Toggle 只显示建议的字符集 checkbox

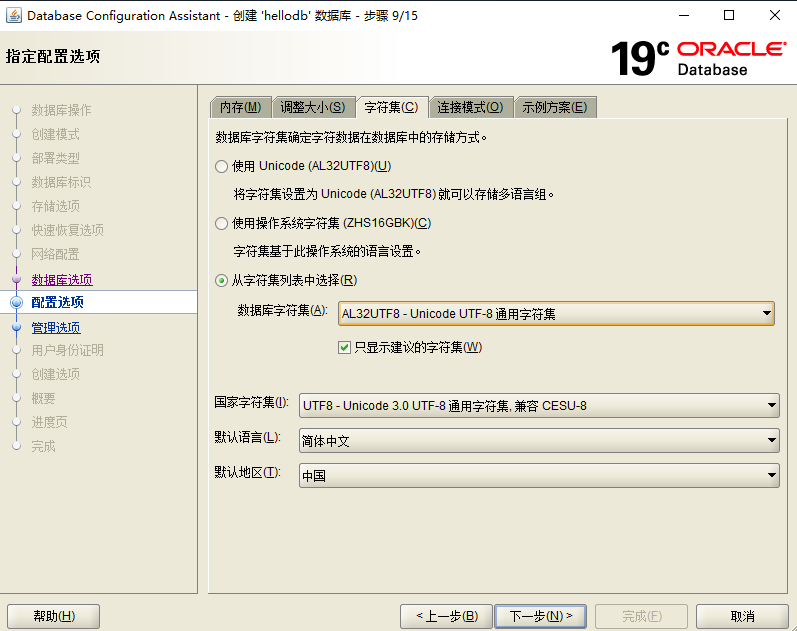pyautogui.click(x=344, y=347)
